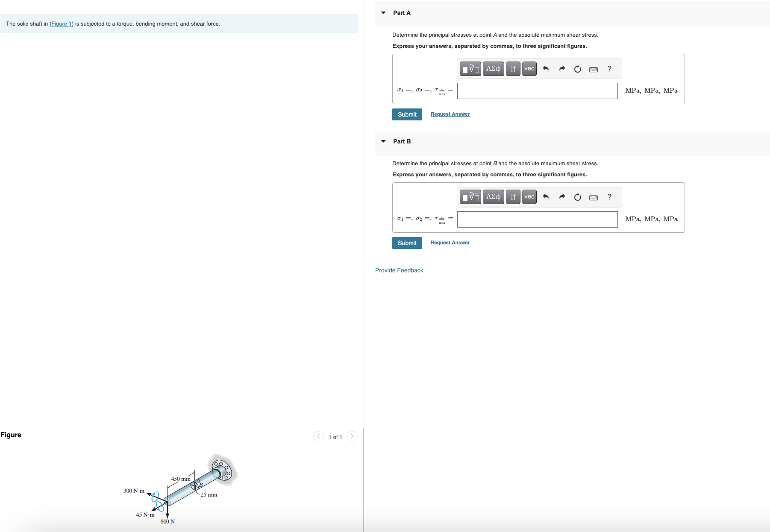Open the Figure 1 link in problem statement

[x=62, y=24]
